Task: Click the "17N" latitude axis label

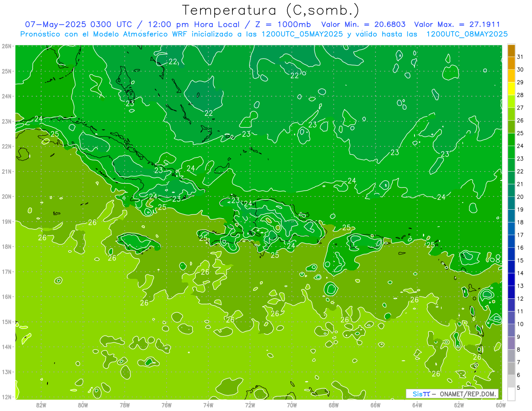Action: (x=6, y=272)
